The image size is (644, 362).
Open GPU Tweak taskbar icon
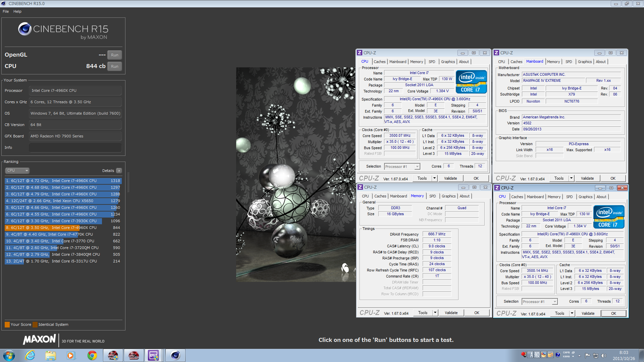click(113, 355)
